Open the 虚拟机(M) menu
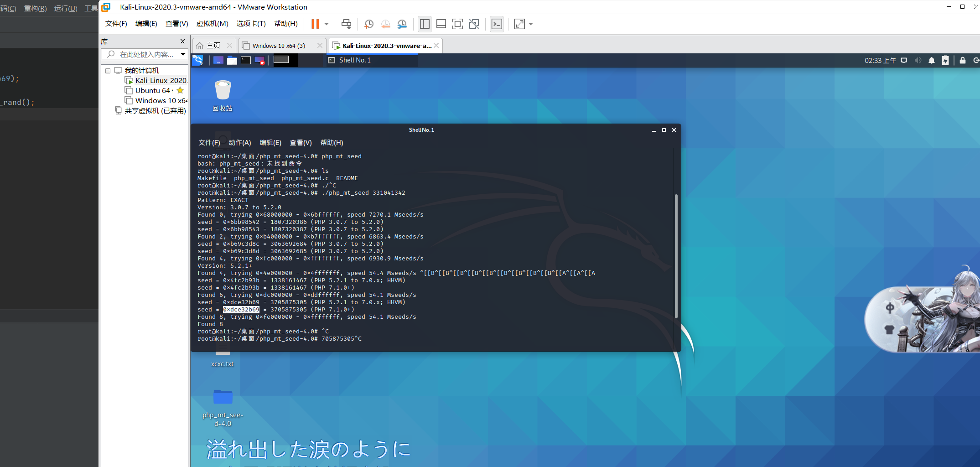980x467 pixels. (x=213, y=24)
